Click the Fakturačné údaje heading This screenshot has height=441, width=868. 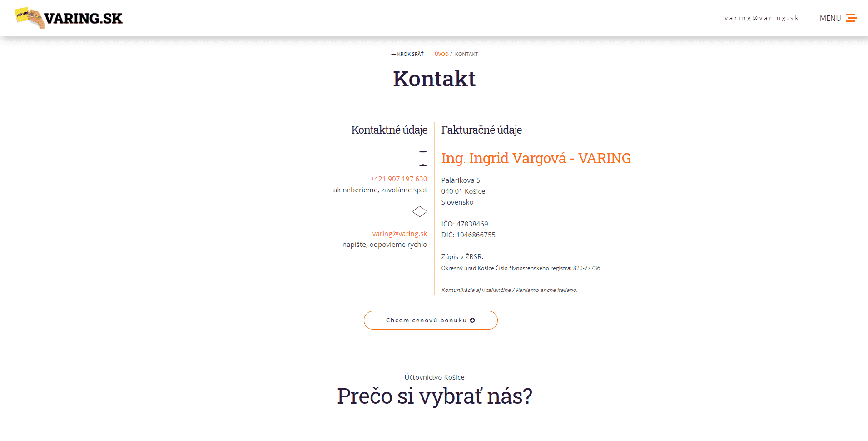tap(481, 130)
